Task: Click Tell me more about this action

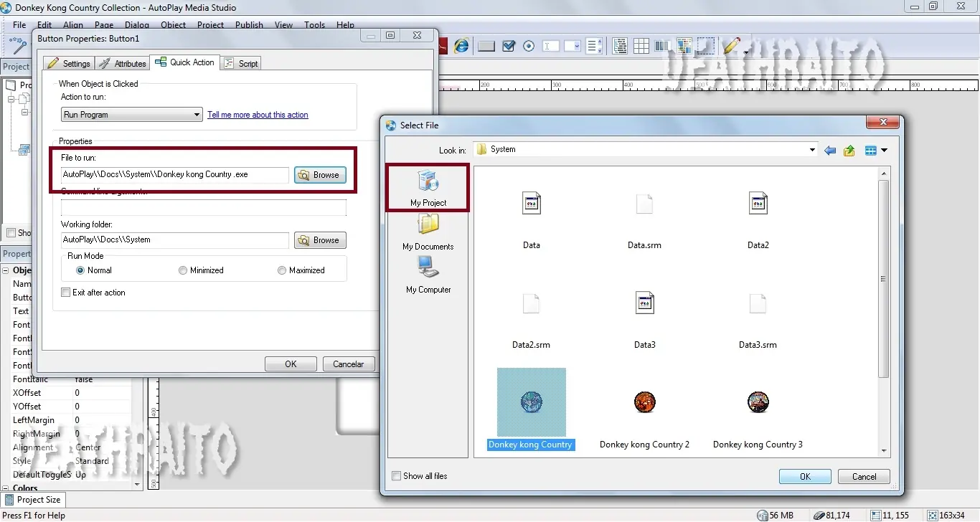Action: click(x=258, y=115)
